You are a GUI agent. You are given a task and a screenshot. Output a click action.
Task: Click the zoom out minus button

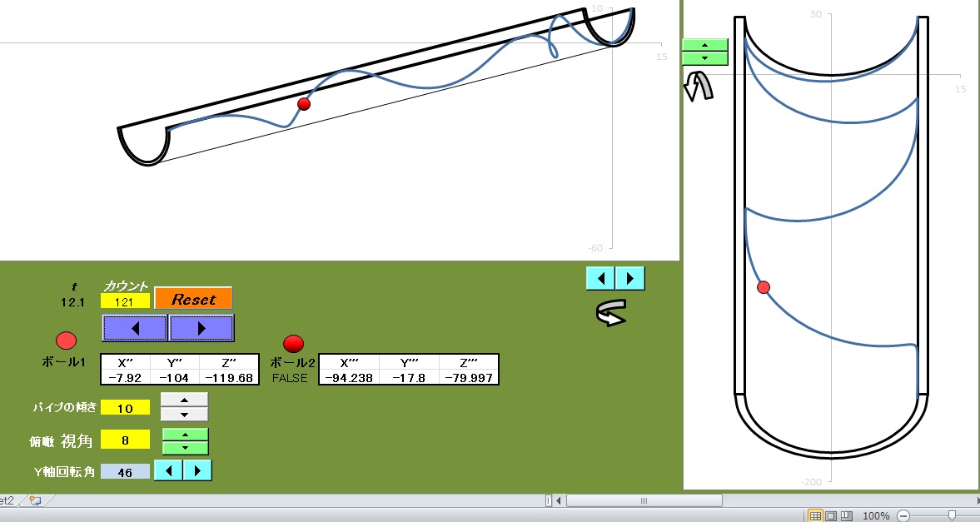coord(903,515)
